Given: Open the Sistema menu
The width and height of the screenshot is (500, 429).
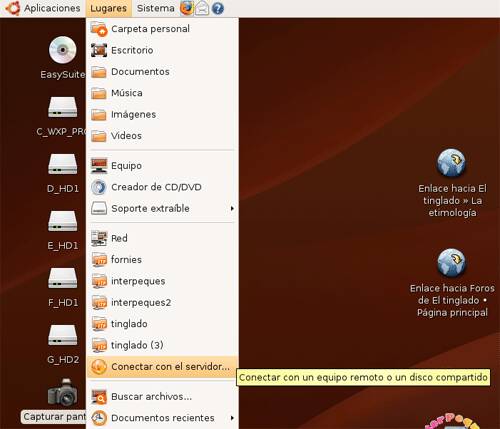Looking at the screenshot, I should (156, 8).
